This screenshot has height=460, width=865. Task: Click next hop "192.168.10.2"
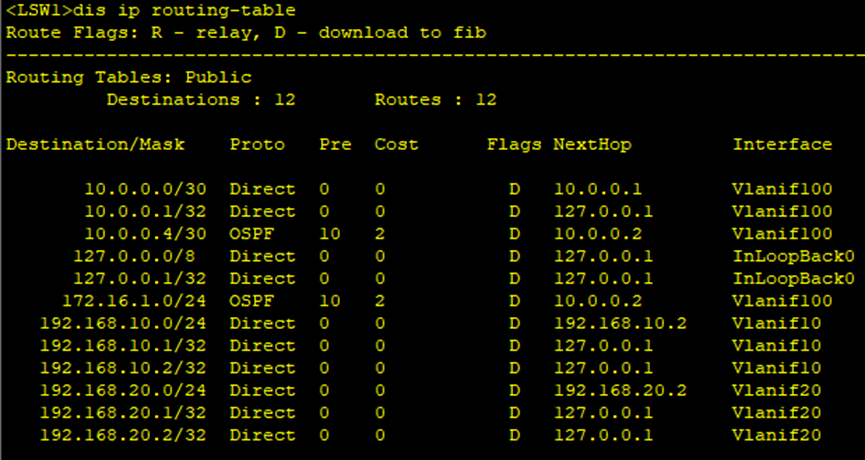620,323
